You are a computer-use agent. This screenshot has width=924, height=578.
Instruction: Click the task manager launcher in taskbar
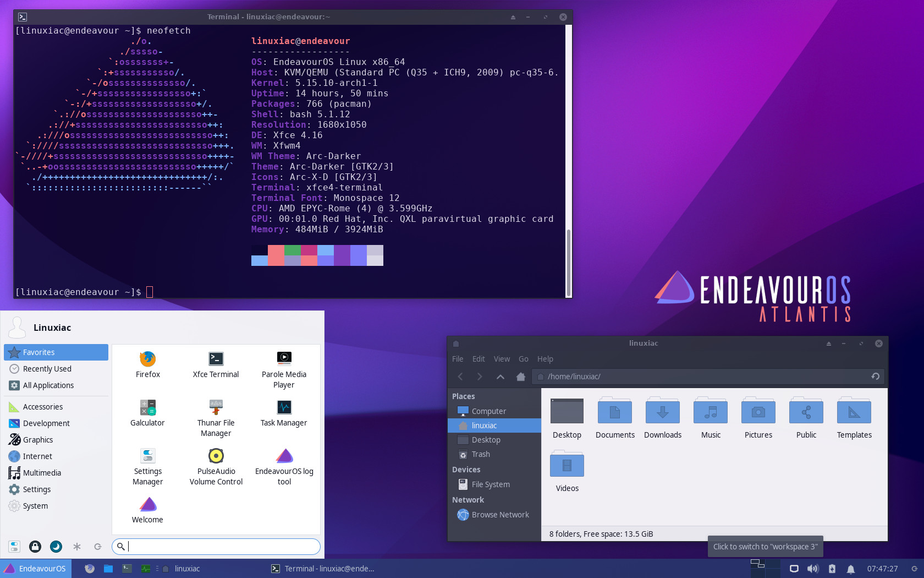click(146, 569)
